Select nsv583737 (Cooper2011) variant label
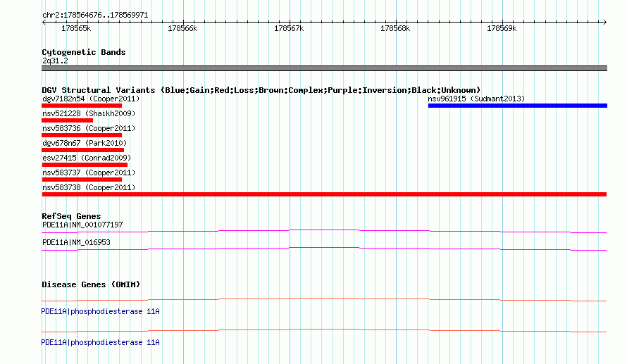This screenshot has height=364, width=627. pyautogui.click(x=89, y=172)
